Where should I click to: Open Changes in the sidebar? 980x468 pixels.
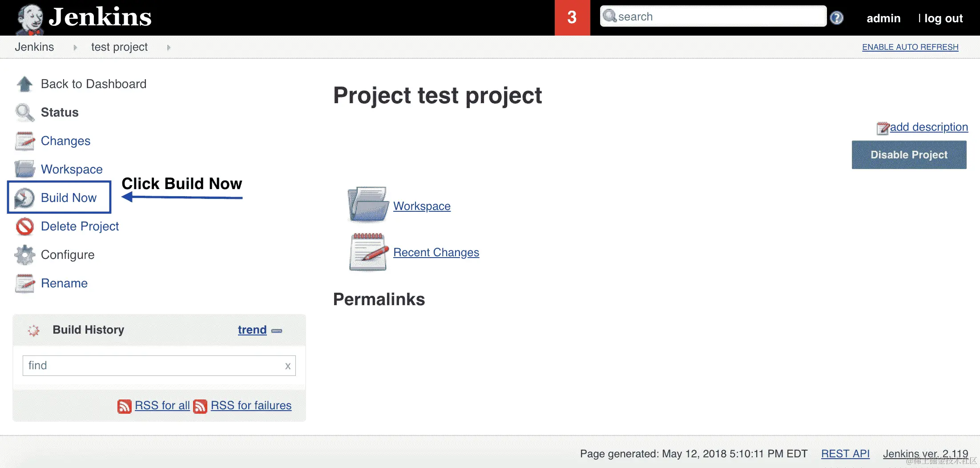65,141
